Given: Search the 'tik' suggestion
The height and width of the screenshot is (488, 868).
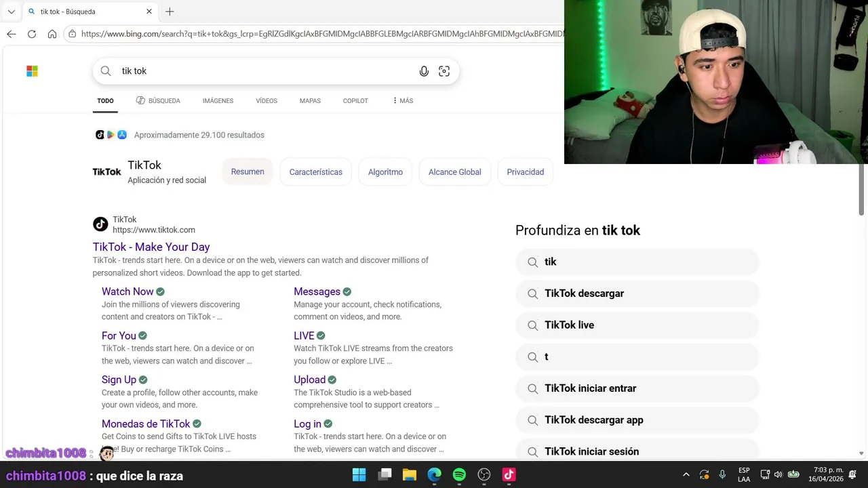Looking at the screenshot, I should point(637,262).
